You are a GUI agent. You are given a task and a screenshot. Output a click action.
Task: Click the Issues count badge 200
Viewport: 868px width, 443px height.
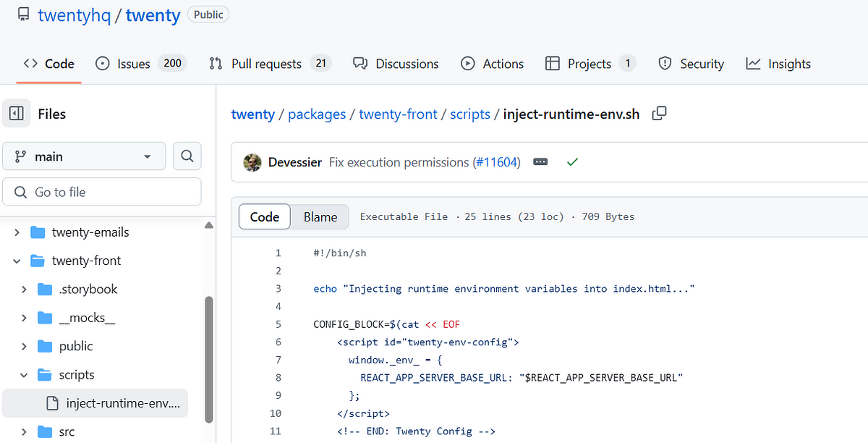click(x=172, y=63)
